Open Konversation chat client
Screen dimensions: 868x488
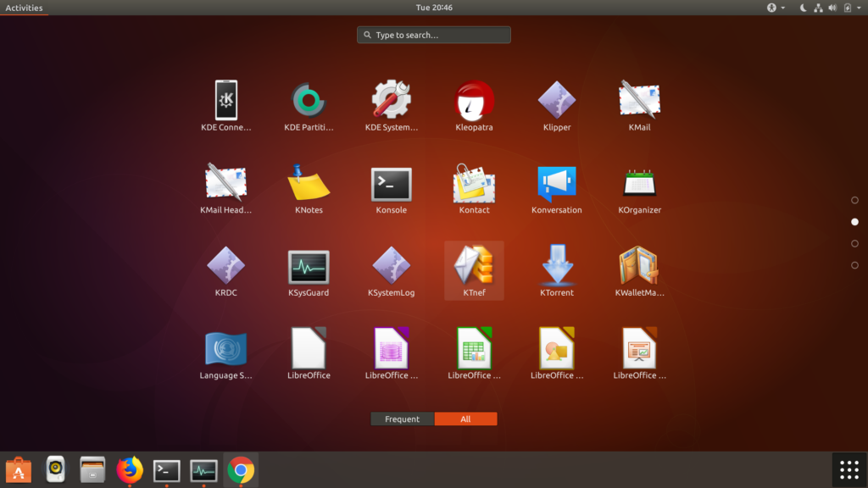557,188
